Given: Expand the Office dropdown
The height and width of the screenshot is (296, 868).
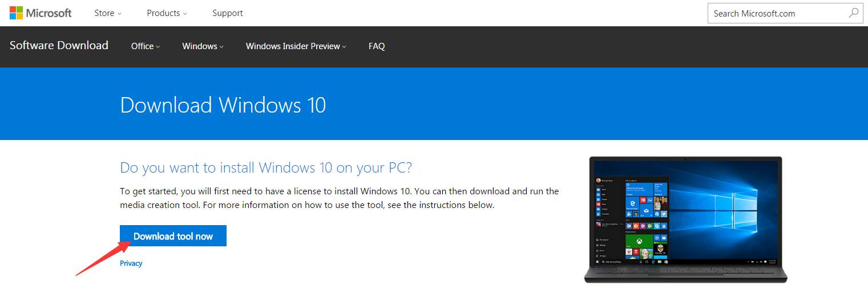Looking at the screenshot, I should (x=146, y=46).
